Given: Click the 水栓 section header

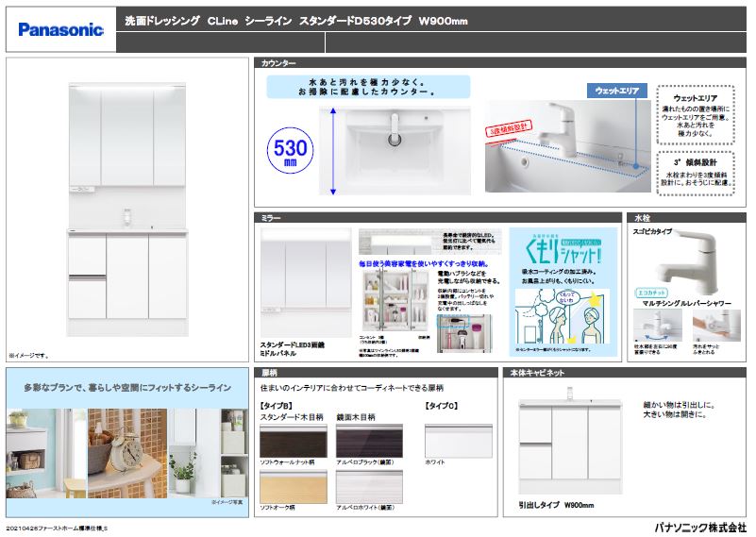Looking at the screenshot, I should 686,218.
